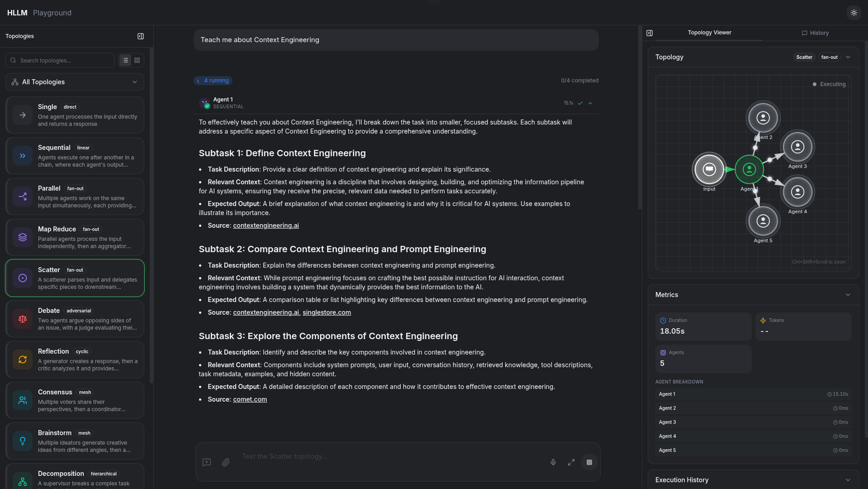Image resolution: width=868 pixels, height=489 pixels.
Task: Click the Agent 1 node in graph
Action: click(x=749, y=169)
